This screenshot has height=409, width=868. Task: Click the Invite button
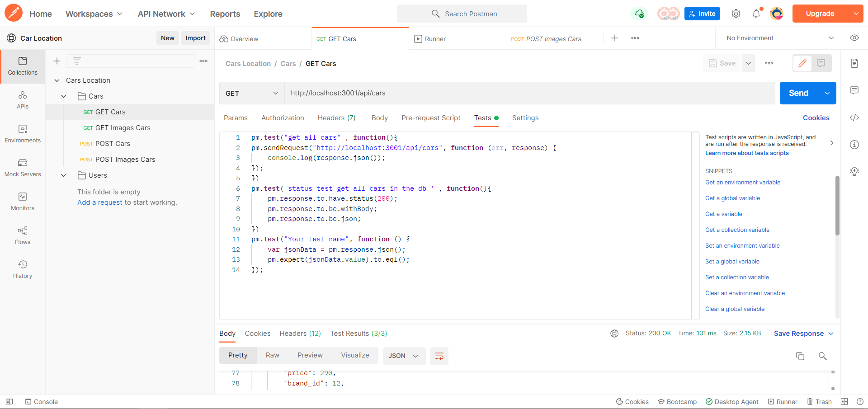(x=702, y=14)
